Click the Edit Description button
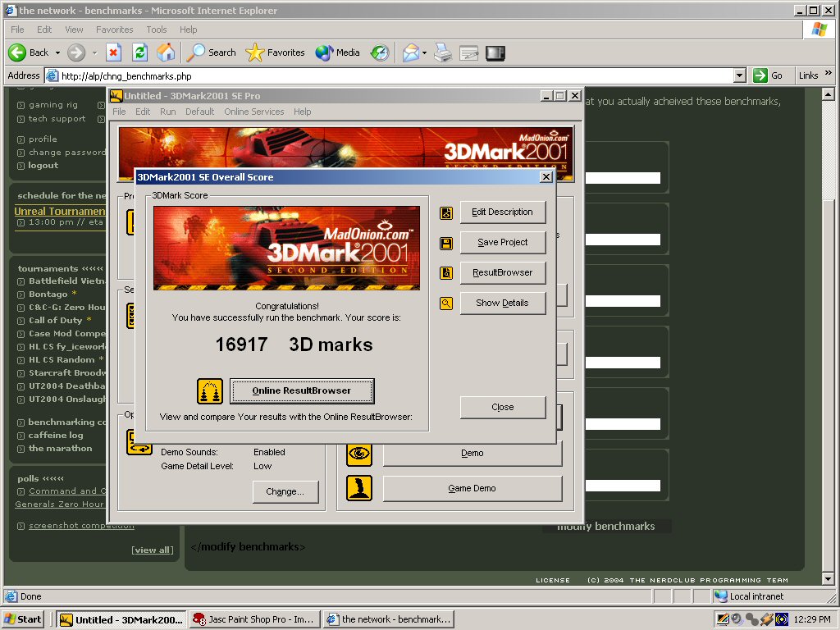The width and height of the screenshot is (840, 630). click(503, 212)
